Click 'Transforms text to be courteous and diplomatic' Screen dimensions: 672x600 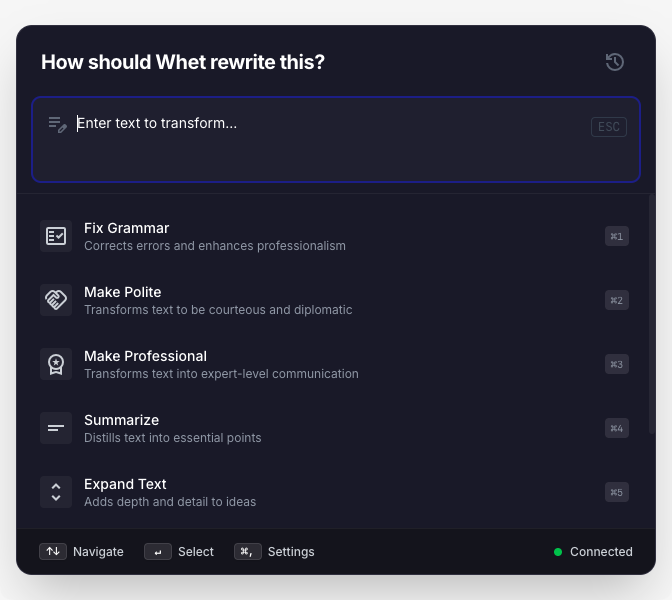tap(218, 310)
